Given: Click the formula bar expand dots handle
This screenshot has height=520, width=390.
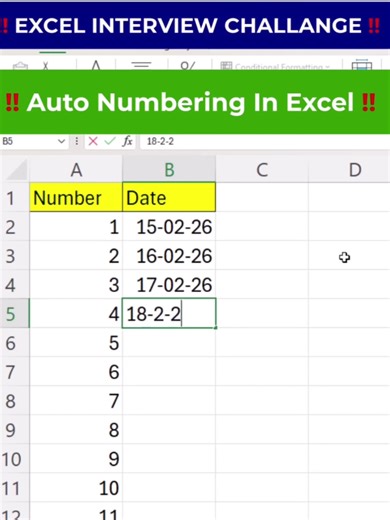Looking at the screenshot, I should [77, 141].
